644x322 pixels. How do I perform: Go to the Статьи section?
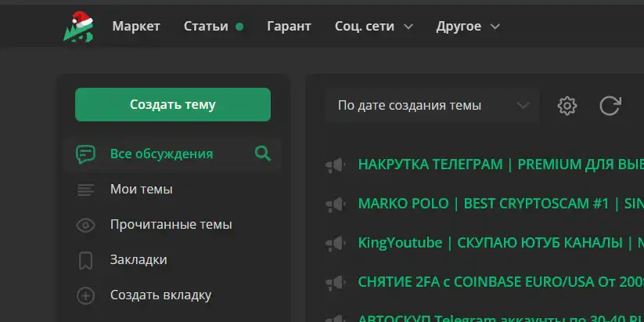206,27
